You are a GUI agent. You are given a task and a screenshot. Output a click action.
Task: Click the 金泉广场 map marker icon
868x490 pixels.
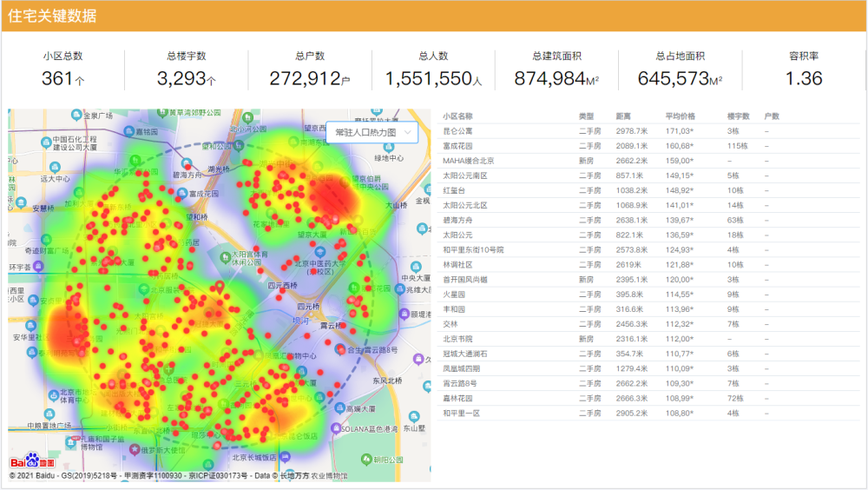(76, 115)
